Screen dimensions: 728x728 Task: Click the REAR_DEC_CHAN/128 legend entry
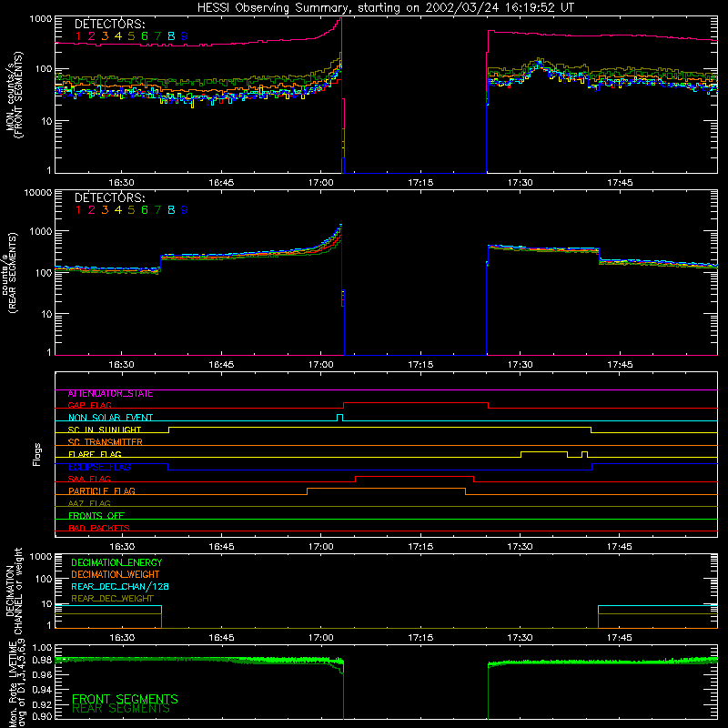pos(120,586)
